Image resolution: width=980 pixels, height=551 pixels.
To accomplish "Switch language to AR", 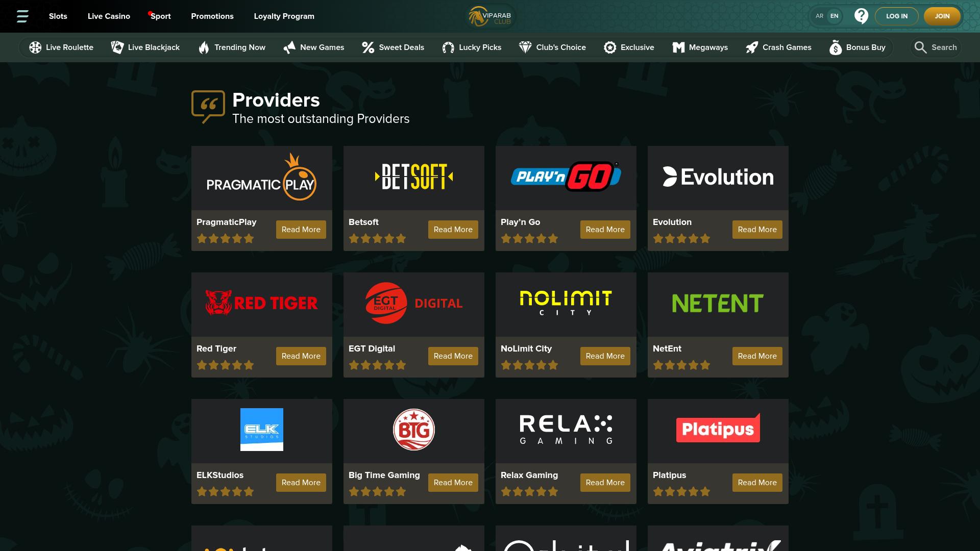I will pyautogui.click(x=819, y=16).
